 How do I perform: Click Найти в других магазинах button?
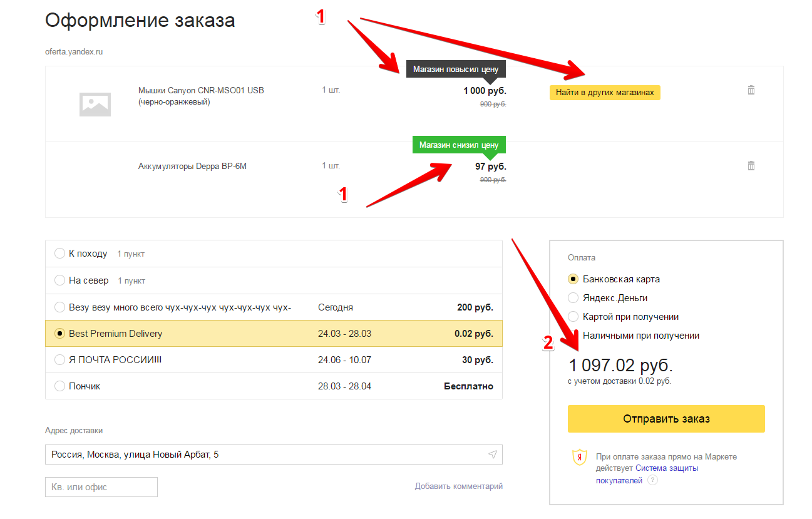point(605,93)
